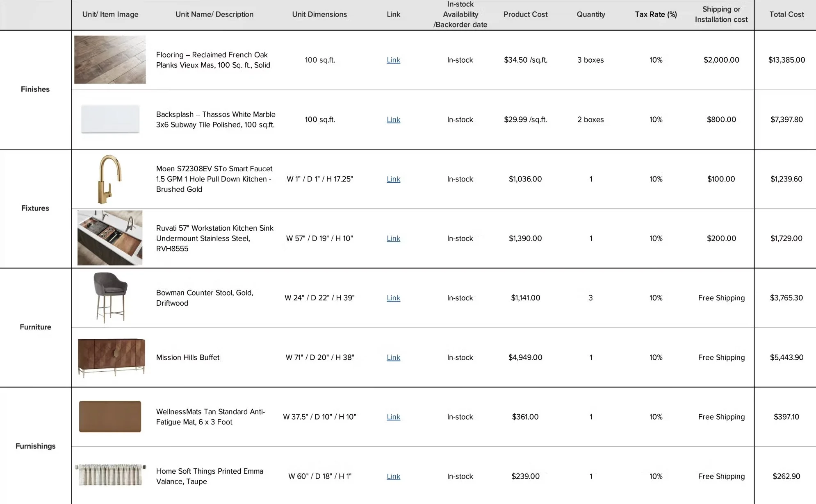Click the grey counter stool image
Image resolution: width=816 pixels, height=504 pixels.
click(x=110, y=297)
